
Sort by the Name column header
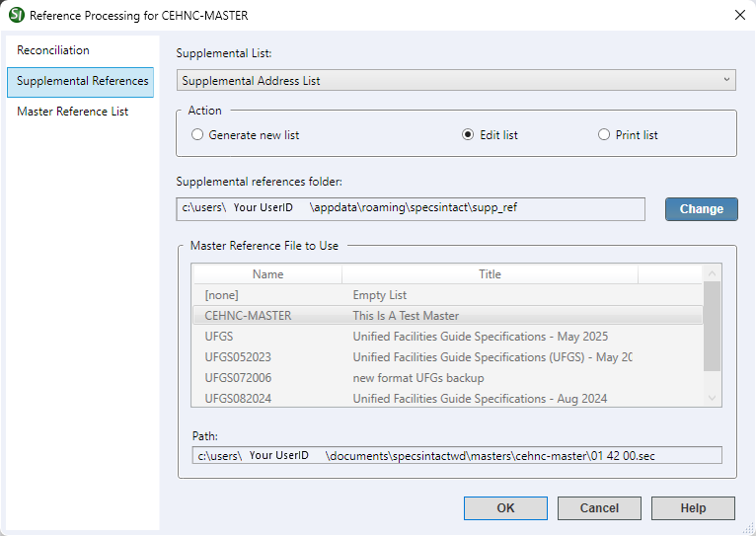coord(267,274)
